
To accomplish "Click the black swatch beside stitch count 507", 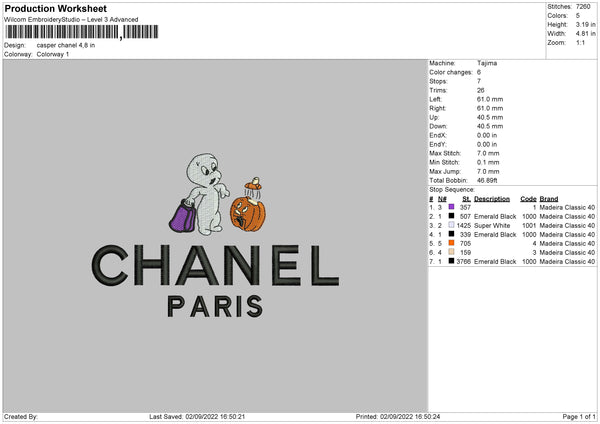I will 451,216.
